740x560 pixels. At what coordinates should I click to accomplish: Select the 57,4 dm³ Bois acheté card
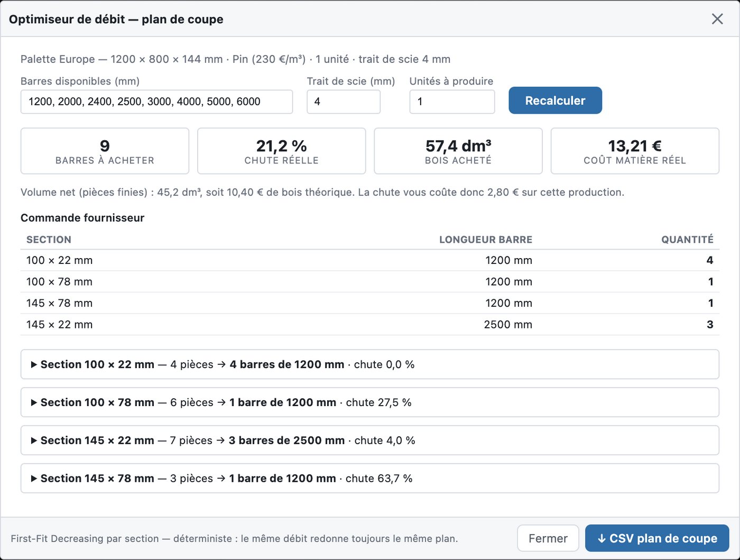click(x=458, y=151)
